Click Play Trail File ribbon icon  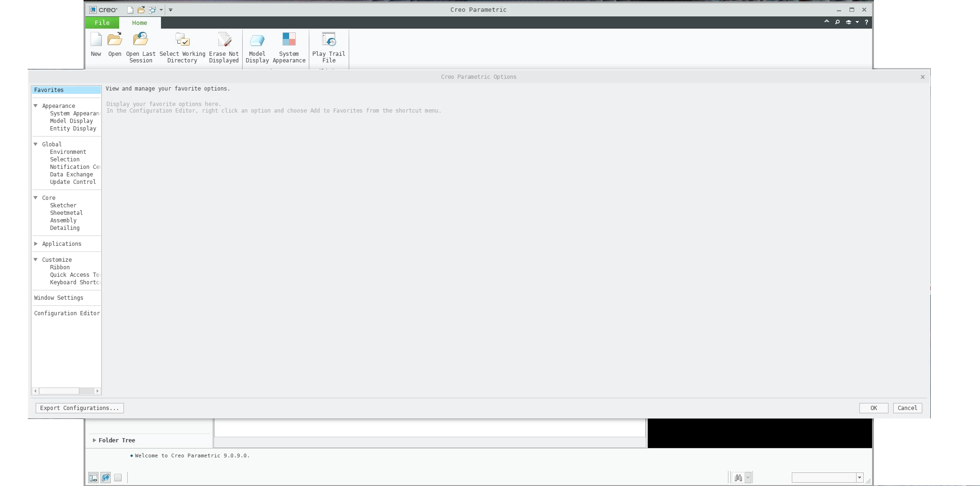tap(329, 47)
